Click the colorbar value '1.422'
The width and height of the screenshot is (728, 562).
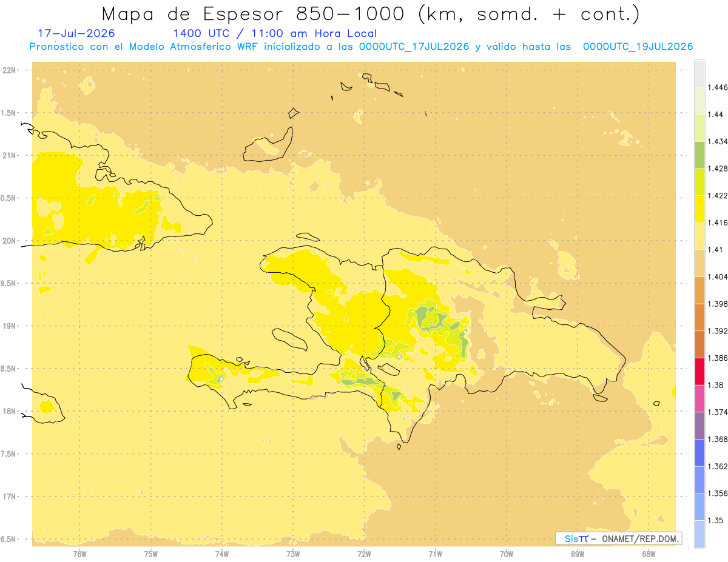coord(718,196)
